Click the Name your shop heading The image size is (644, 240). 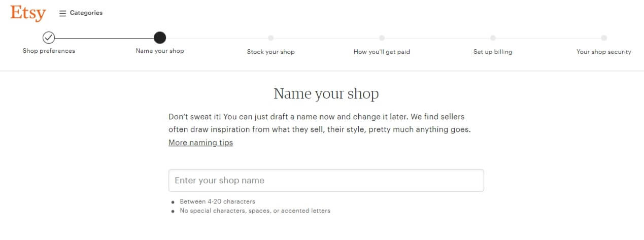[326, 94]
